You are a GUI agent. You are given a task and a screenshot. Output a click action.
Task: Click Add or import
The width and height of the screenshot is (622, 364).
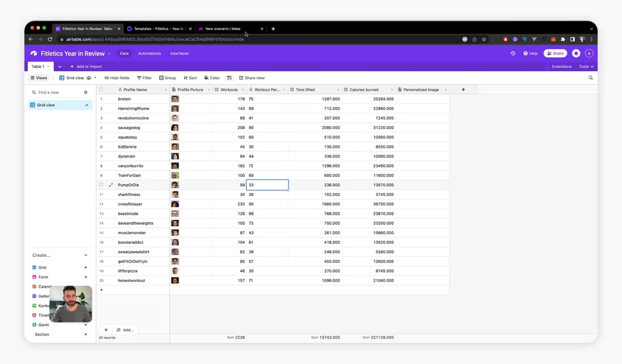86,66
